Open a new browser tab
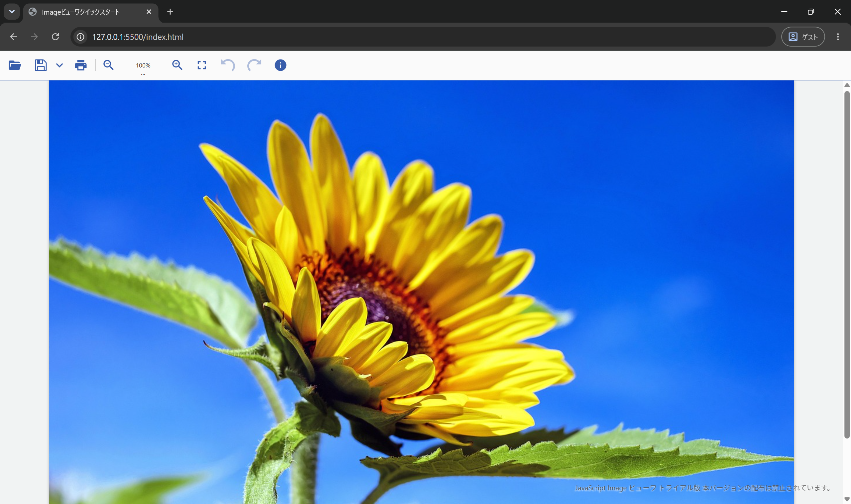This screenshot has height=504, width=851. [x=170, y=12]
